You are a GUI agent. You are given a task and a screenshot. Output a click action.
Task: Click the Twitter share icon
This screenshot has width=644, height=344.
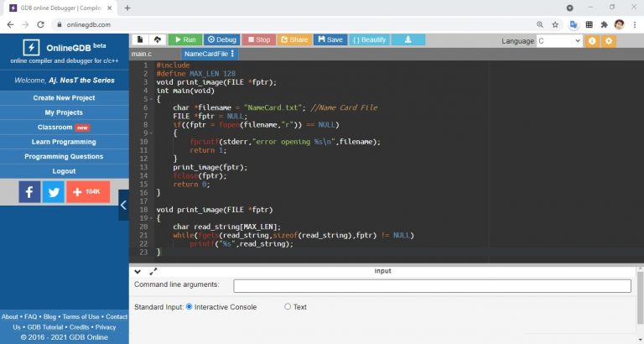click(54, 192)
